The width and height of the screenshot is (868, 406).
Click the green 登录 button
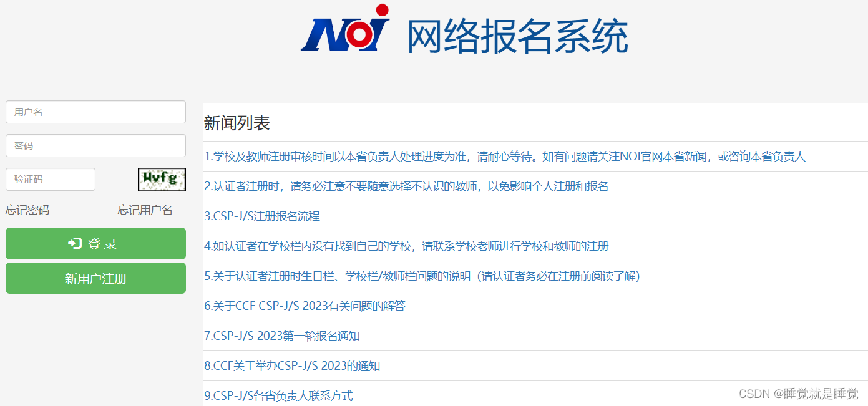95,244
